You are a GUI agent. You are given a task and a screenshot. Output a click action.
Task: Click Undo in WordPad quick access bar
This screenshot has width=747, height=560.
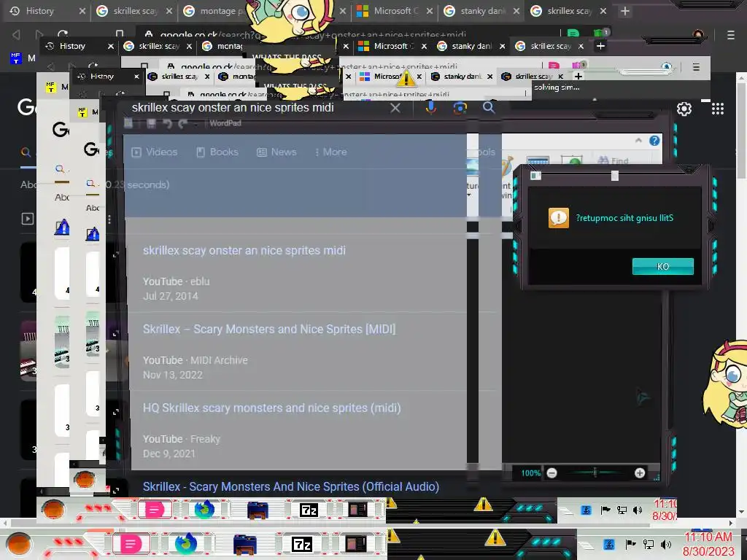167,123
